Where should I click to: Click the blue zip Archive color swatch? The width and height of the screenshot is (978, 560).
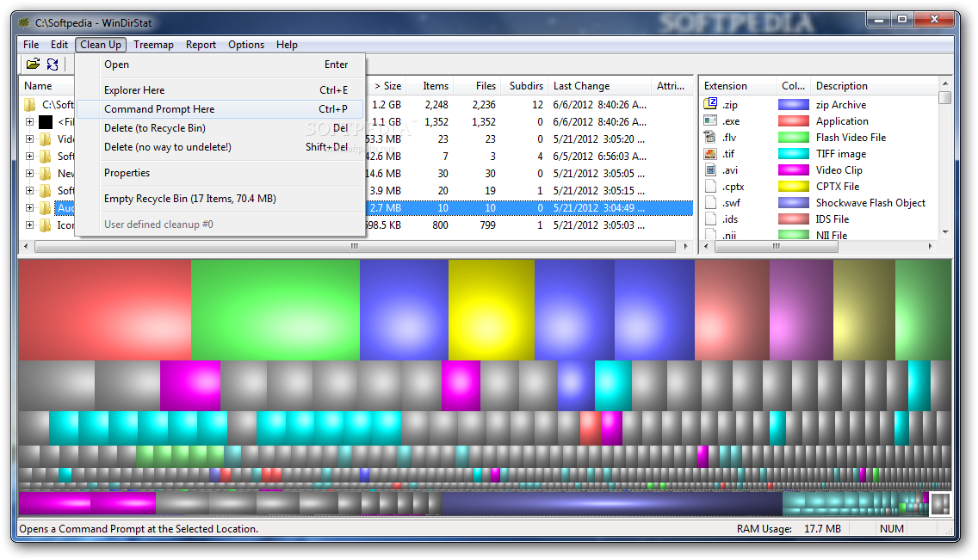pyautogui.click(x=794, y=105)
